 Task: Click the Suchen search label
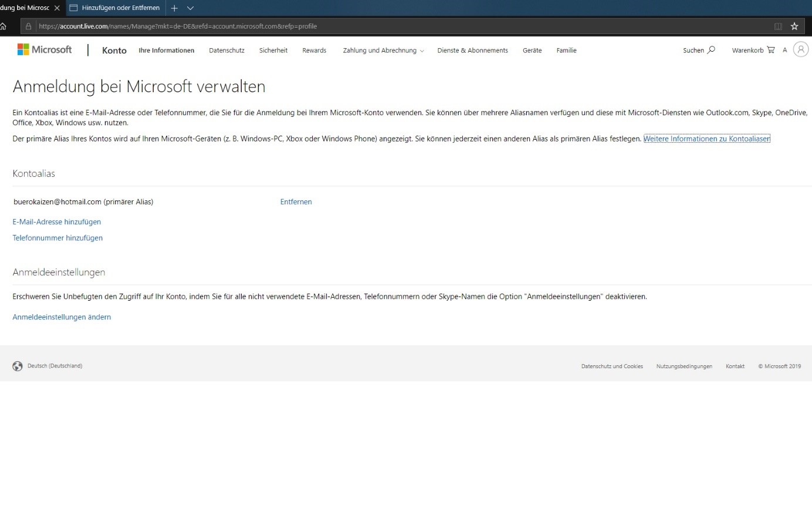693,51
